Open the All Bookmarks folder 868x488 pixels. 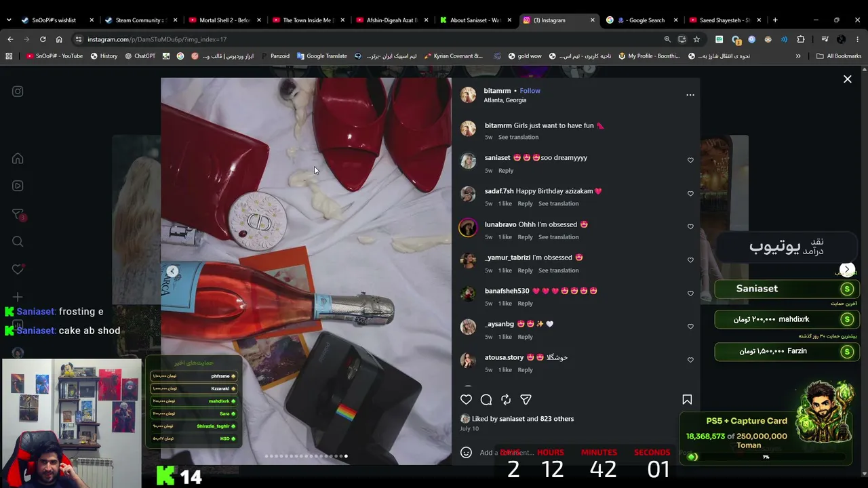pos(839,56)
